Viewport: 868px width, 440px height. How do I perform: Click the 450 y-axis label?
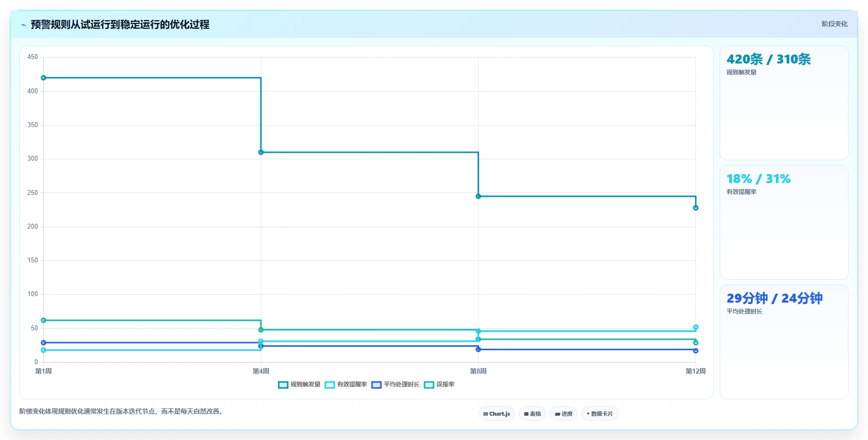[x=33, y=57]
